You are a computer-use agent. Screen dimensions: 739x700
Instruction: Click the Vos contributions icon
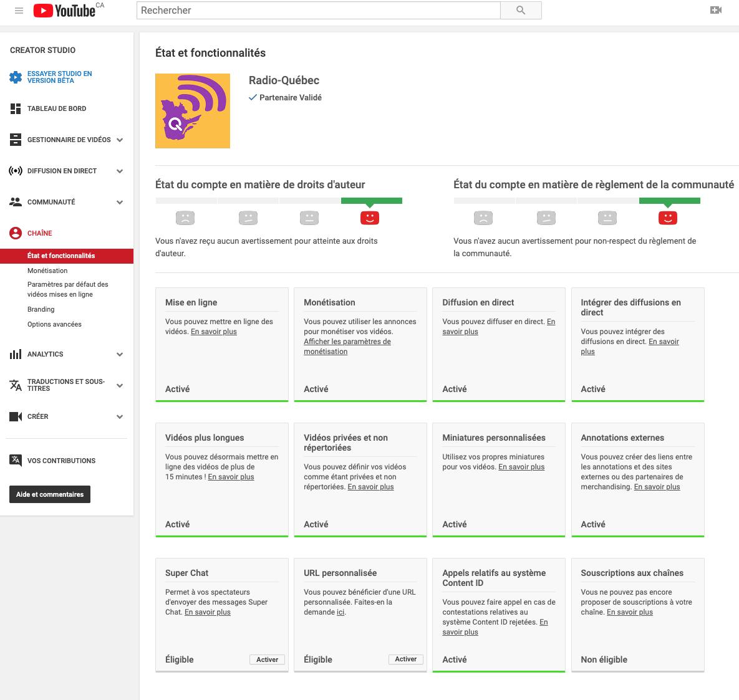pyautogui.click(x=16, y=460)
